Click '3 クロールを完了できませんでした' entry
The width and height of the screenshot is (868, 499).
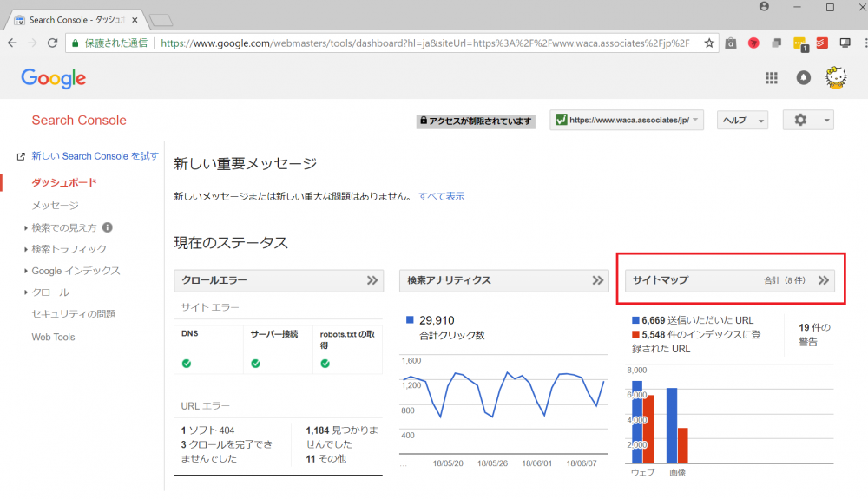click(227, 451)
